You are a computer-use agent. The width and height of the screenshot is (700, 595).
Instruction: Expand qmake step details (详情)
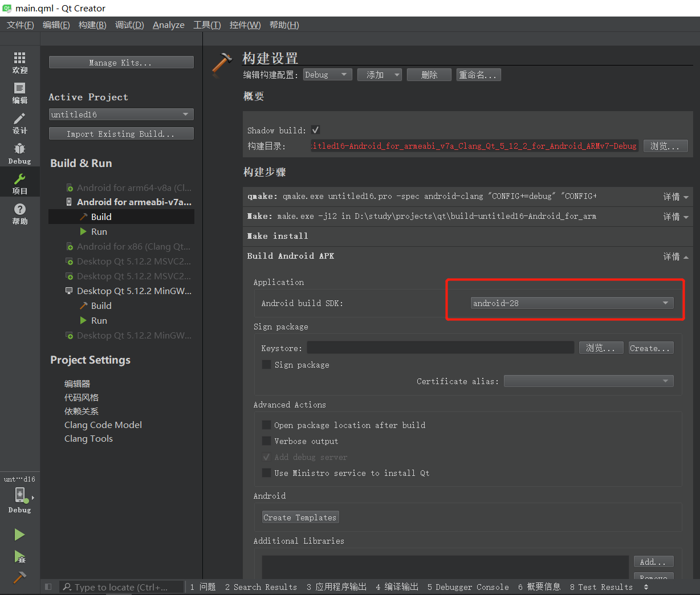(676, 197)
